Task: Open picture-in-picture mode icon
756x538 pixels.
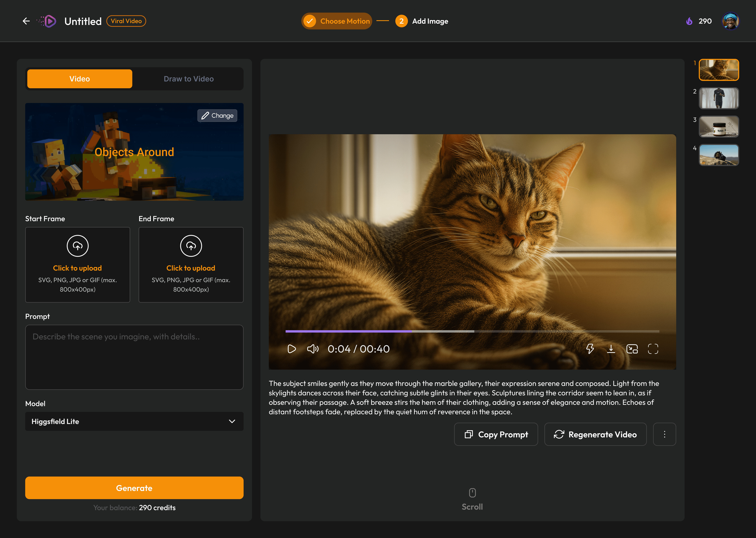Action: pos(632,349)
